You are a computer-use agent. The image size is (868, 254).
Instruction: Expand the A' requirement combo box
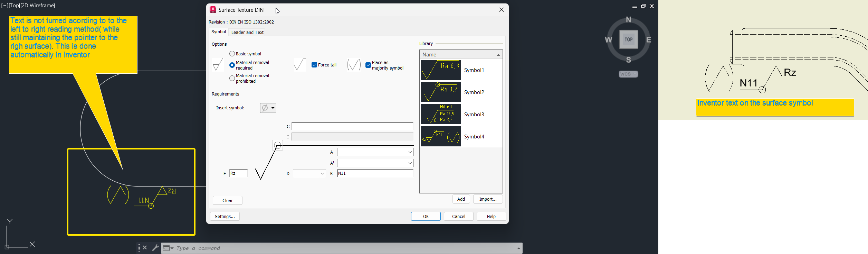410,163
